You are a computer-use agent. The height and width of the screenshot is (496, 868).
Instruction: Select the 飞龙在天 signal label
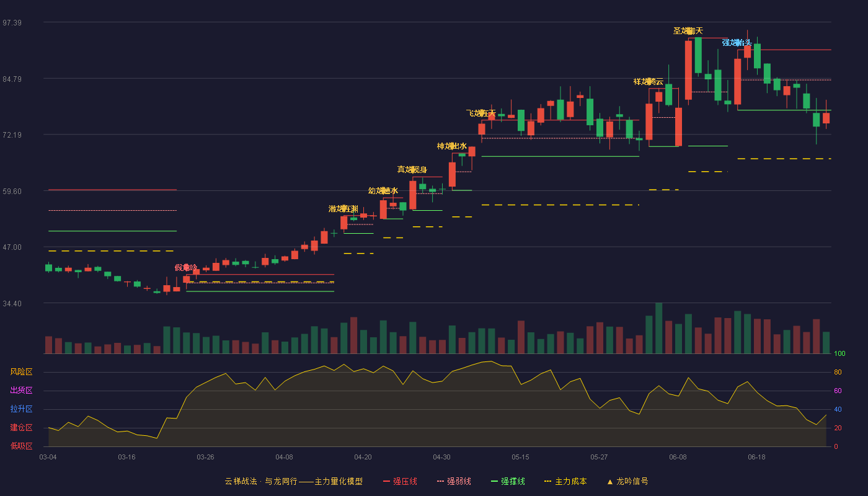(481, 113)
